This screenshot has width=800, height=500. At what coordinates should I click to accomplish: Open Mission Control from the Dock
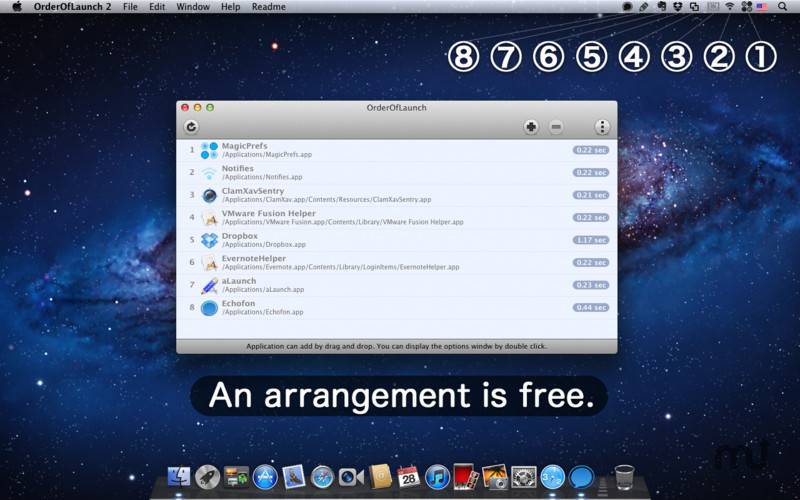[x=236, y=477]
